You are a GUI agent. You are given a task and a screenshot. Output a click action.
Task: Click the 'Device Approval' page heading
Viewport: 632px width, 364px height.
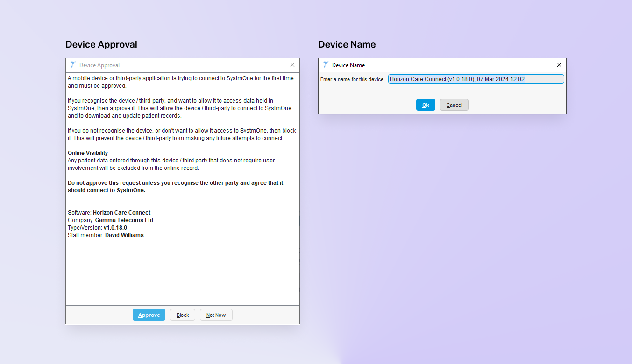coord(101,44)
